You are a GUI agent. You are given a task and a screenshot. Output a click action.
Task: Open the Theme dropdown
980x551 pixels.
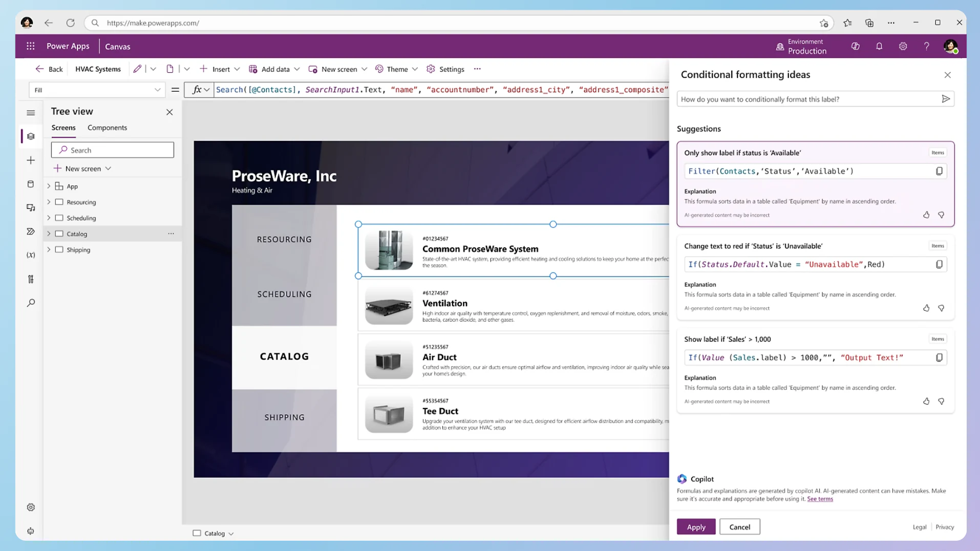point(415,69)
